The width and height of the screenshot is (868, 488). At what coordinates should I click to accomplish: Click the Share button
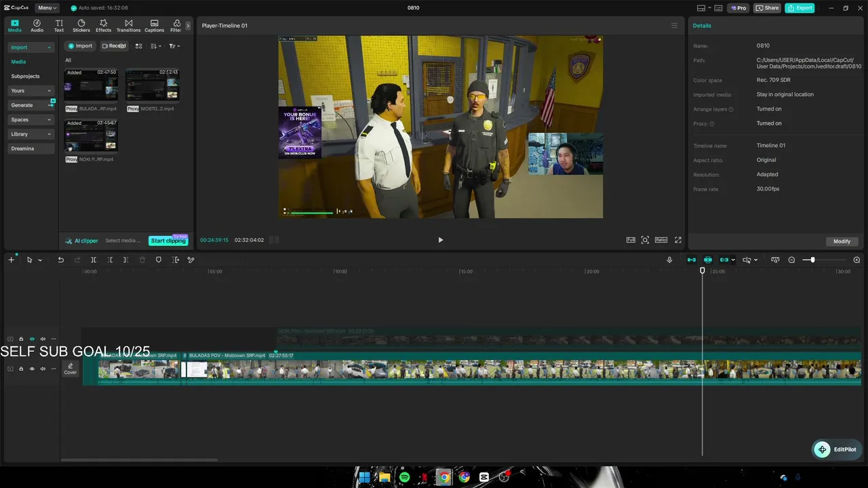pos(768,8)
